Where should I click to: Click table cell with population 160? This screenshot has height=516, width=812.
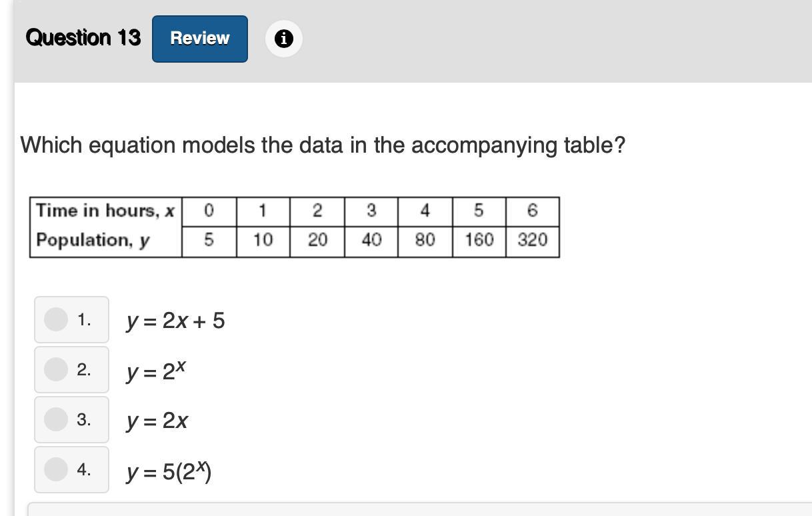479,241
